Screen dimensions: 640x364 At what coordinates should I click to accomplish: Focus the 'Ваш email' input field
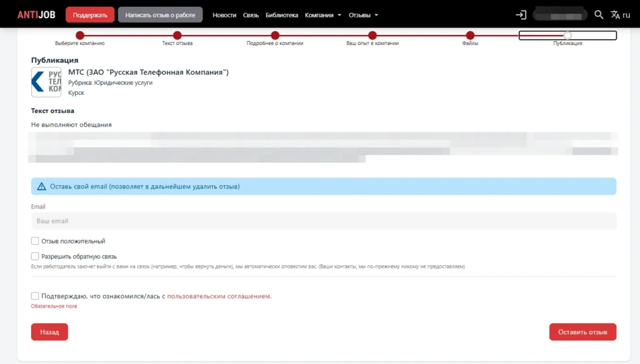[324, 221]
